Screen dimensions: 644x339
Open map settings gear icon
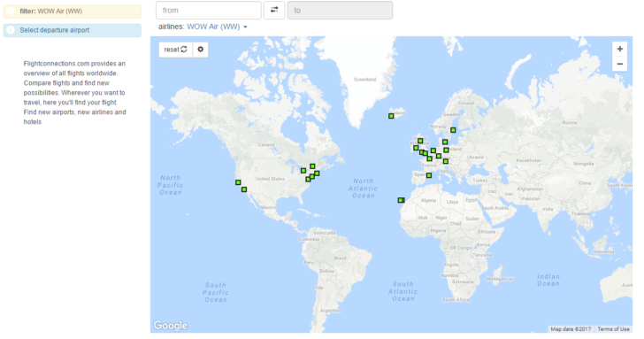pos(201,50)
